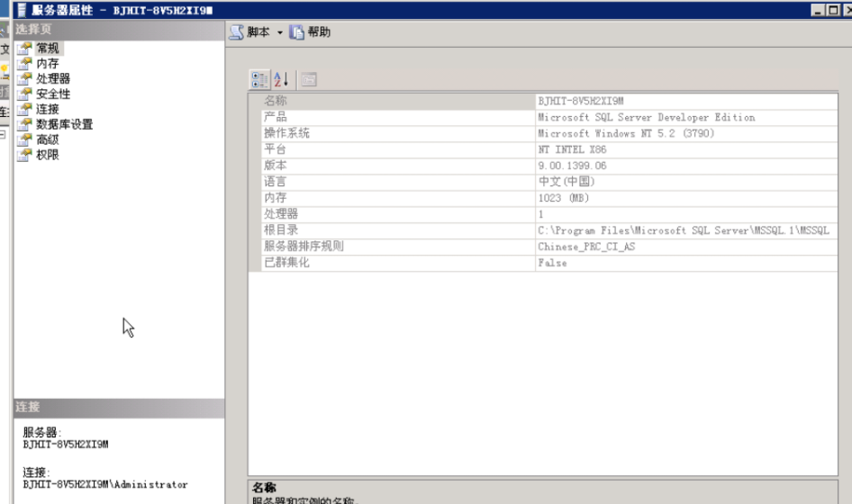Click connection BJHIT-8V5H2XI9M\Administrator text
Viewport: 852px width, 504px height.
click(105, 484)
